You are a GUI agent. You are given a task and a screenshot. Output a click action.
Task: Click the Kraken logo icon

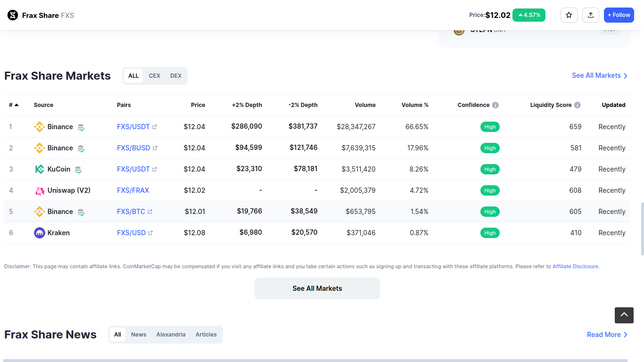point(40,233)
